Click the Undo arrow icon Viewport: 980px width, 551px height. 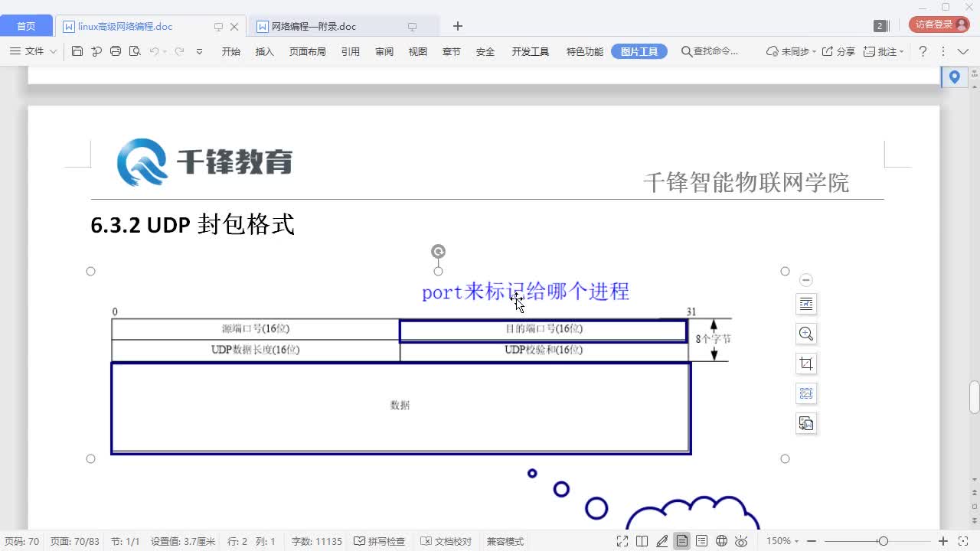(155, 51)
